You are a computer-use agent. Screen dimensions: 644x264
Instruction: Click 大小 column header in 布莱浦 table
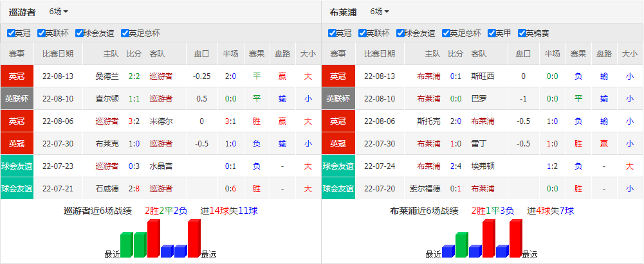[630, 54]
